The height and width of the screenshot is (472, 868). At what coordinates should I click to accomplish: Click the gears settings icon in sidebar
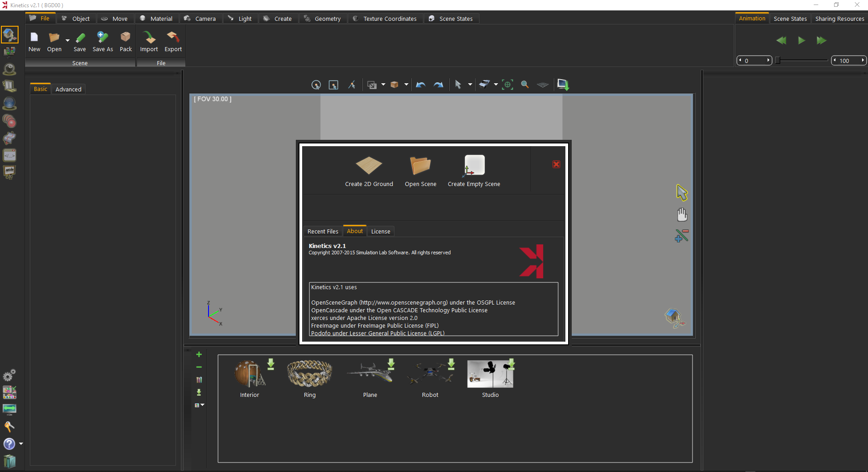(x=9, y=375)
